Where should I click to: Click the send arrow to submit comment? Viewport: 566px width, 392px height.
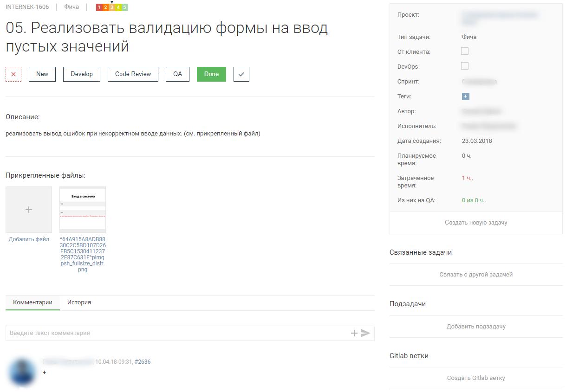366,333
